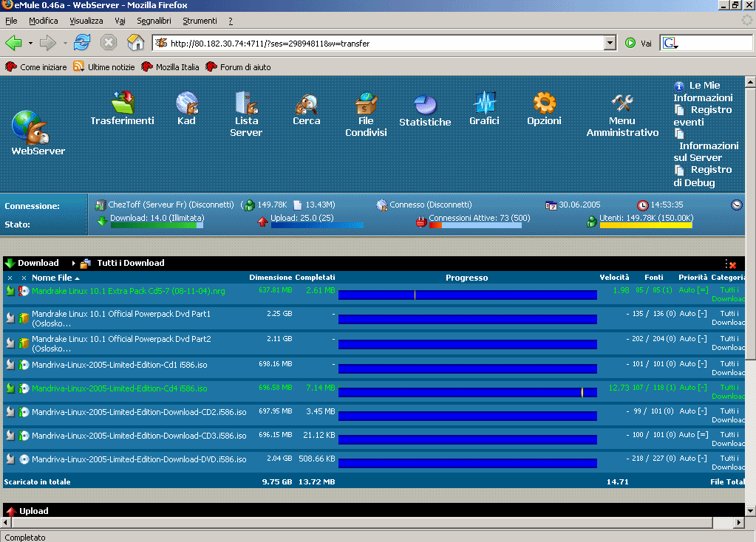Reload the page with refresh icon
This screenshot has width=756, height=542.
pos(82,42)
